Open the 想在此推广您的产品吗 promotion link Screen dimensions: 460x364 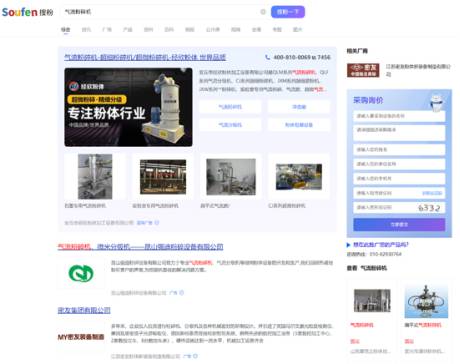(x=381, y=245)
